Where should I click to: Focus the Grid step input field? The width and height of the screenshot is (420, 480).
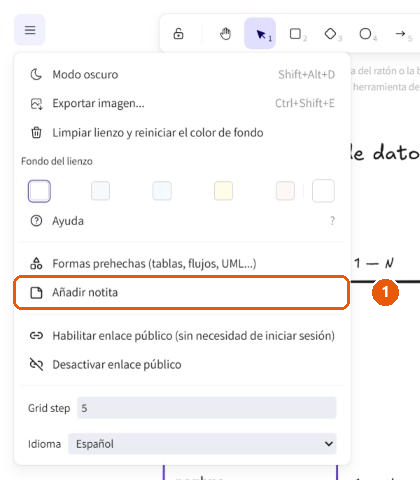click(207, 408)
